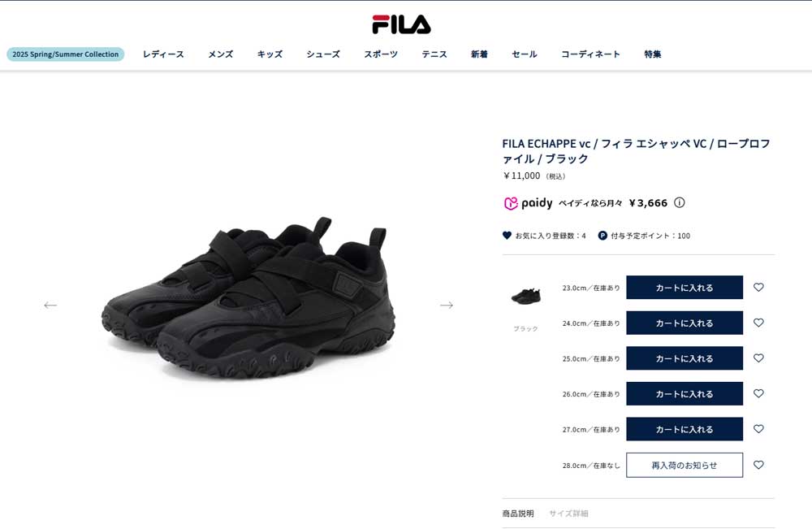Favorite the 24.0cm size heart icon
The image size is (812, 529).
click(758, 323)
